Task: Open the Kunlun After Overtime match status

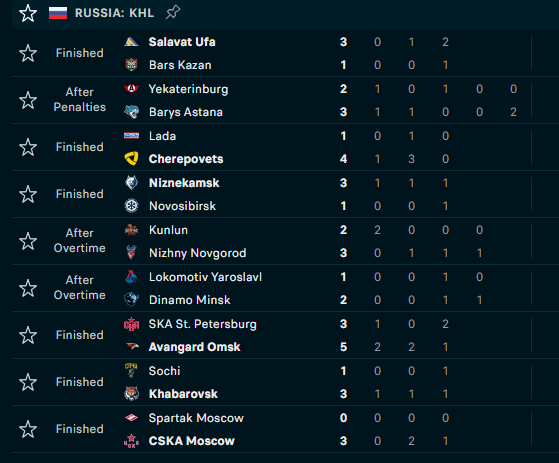Action: [x=80, y=241]
